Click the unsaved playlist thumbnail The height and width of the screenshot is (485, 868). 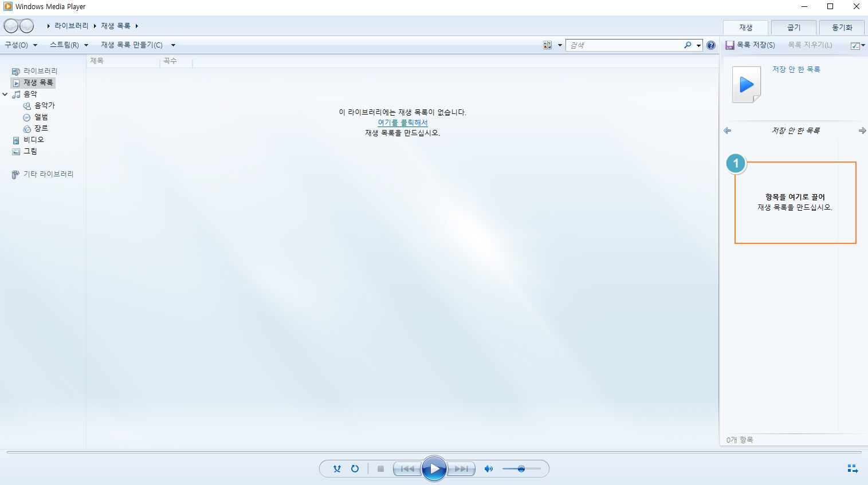pyautogui.click(x=747, y=85)
